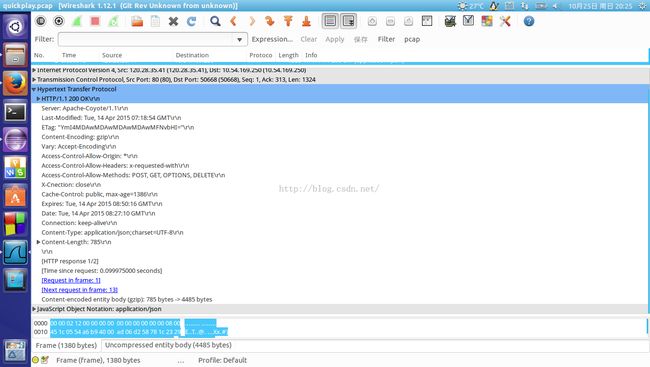Go back in packet history
Viewport: 650px width, 367px height.
(233, 21)
